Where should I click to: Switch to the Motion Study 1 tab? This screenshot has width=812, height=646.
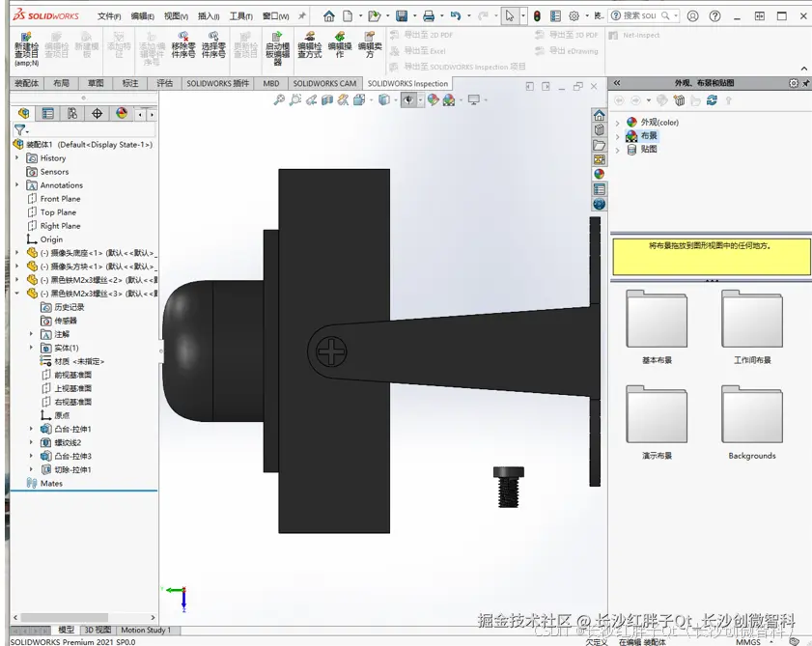coord(146,630)
